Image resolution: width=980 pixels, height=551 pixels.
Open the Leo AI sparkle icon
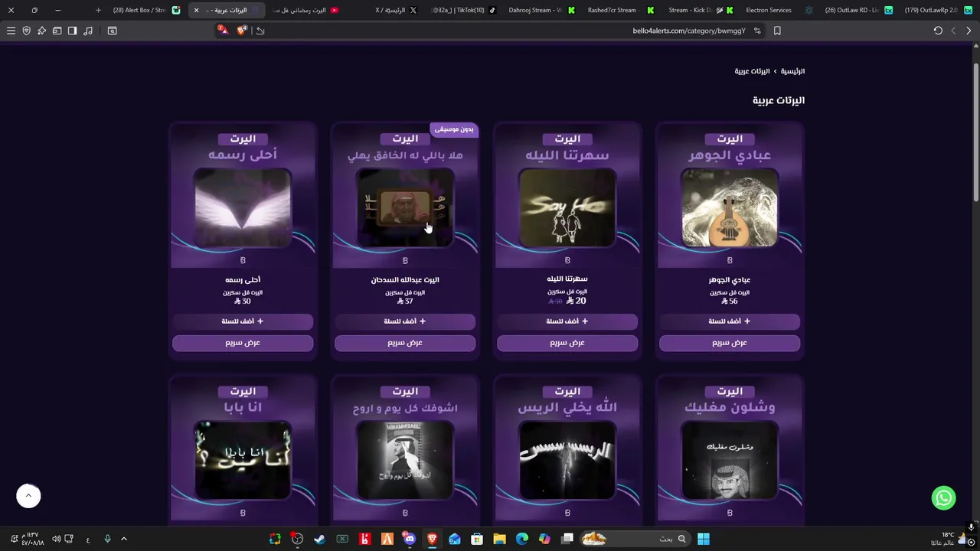[41, 31]
